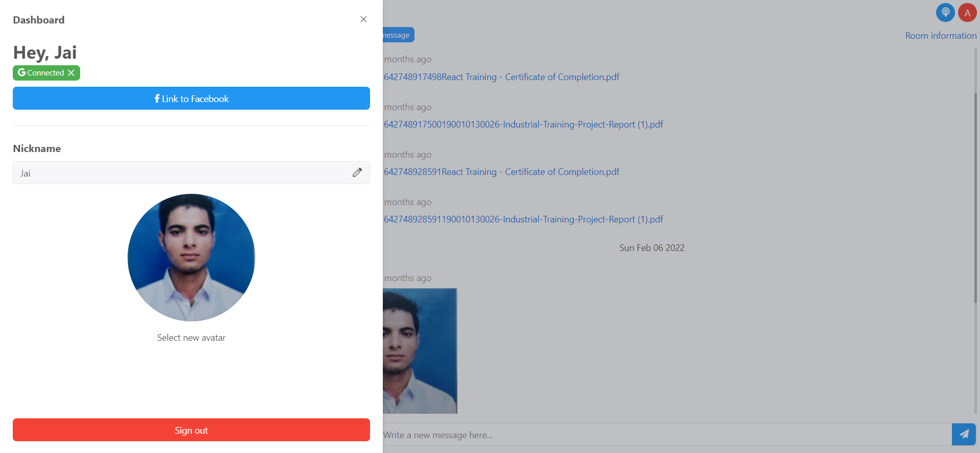Click the pencil edit icon for Nickname
The image size is (980, 453).
pyautogui.click(x=357, y=172)
